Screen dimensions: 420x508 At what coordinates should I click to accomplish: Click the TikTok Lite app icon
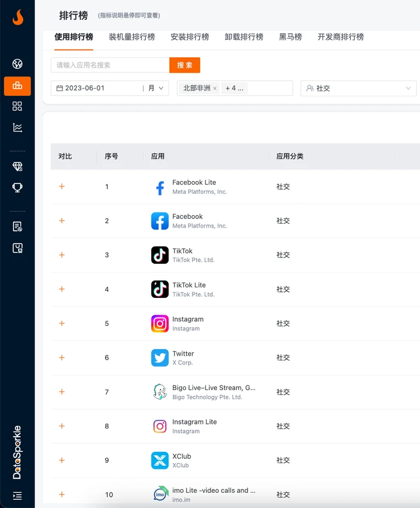point(160,289)
